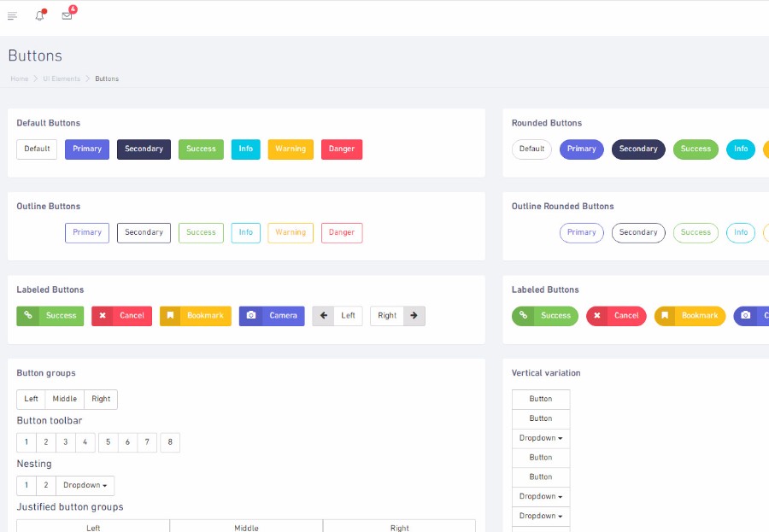Image resolution: width=769 pixels, height=532 pixels.
Task: Open the notifications bell icon
Action: 39,15
